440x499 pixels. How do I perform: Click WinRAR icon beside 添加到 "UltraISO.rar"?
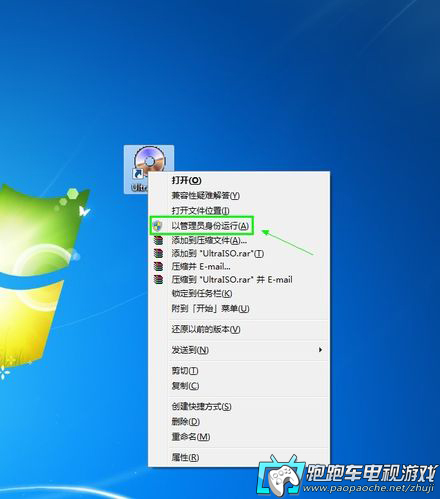click(x=158, y=253)
